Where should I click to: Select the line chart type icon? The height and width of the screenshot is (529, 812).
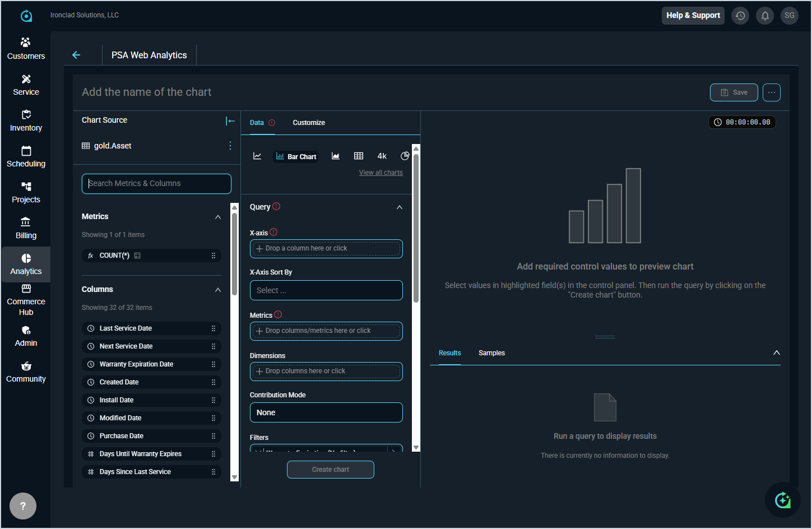click(x=257, y=156)
